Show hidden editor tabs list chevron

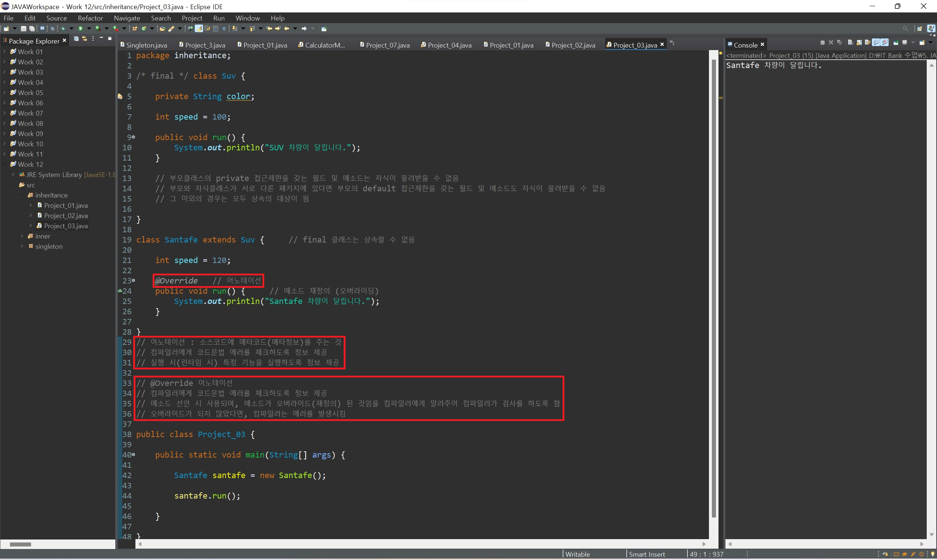672,43
